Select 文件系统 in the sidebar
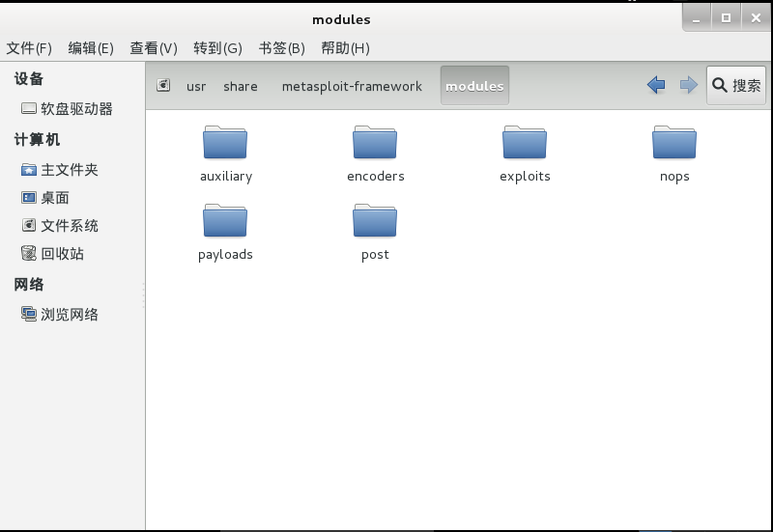 [69, 226]
